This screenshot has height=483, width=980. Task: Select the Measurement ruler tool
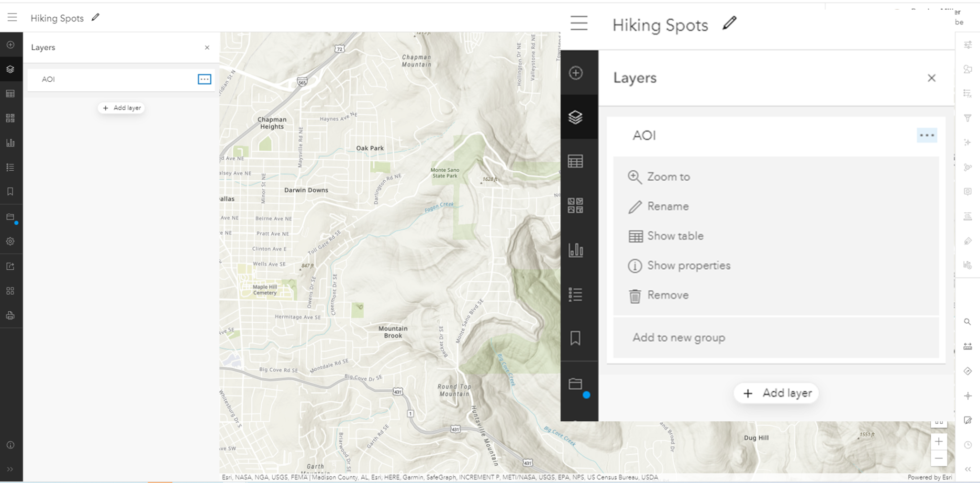click(x=968, y=346)
